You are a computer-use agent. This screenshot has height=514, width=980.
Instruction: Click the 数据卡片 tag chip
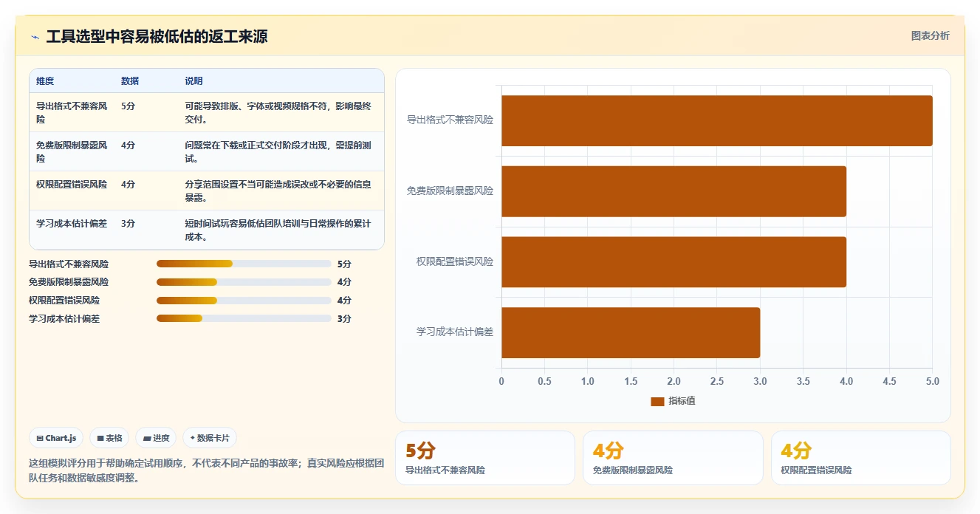[x=210, y=438]
